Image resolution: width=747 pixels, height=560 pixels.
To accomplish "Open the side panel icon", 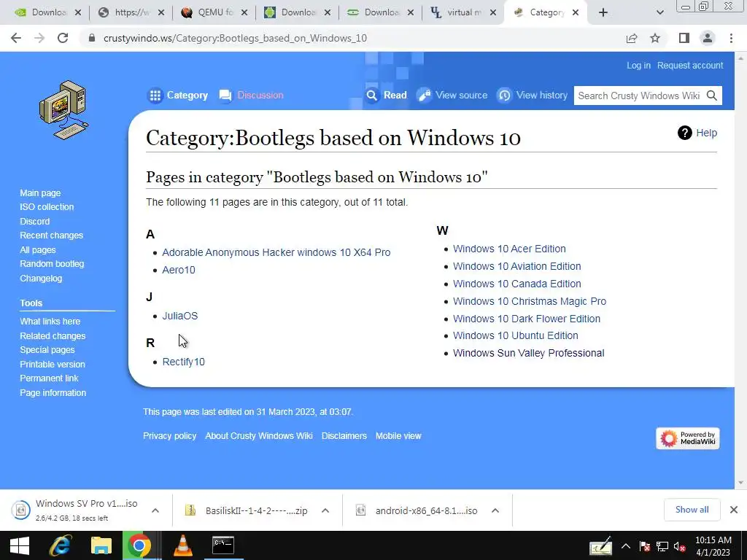I will tap(684, 38).
